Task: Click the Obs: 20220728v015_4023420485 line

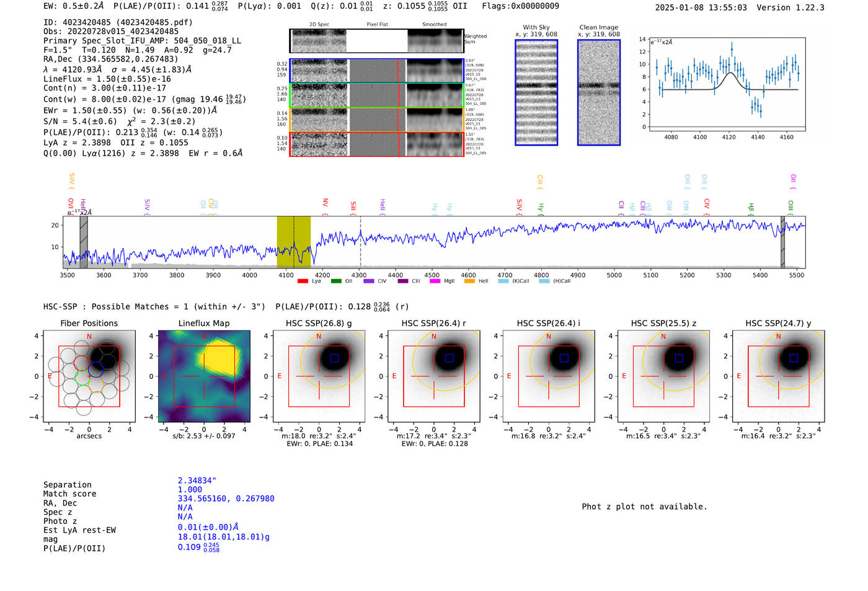Action: point(111,31)
